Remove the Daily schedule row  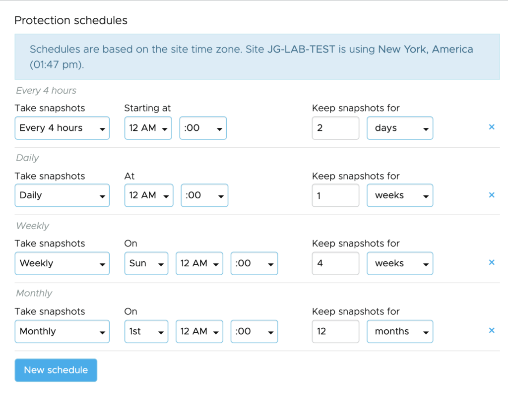click(492, 195)
